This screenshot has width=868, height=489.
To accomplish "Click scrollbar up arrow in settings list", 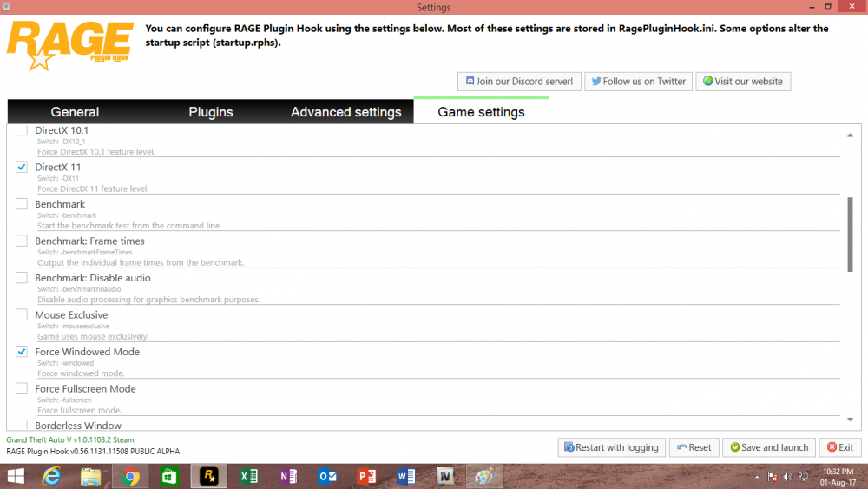I will [x=850, y=135].
